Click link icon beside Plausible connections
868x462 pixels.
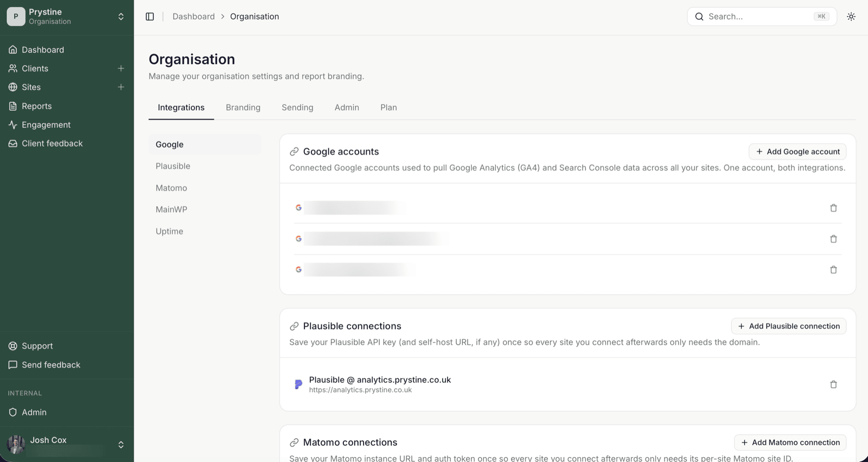pos(294,326)
